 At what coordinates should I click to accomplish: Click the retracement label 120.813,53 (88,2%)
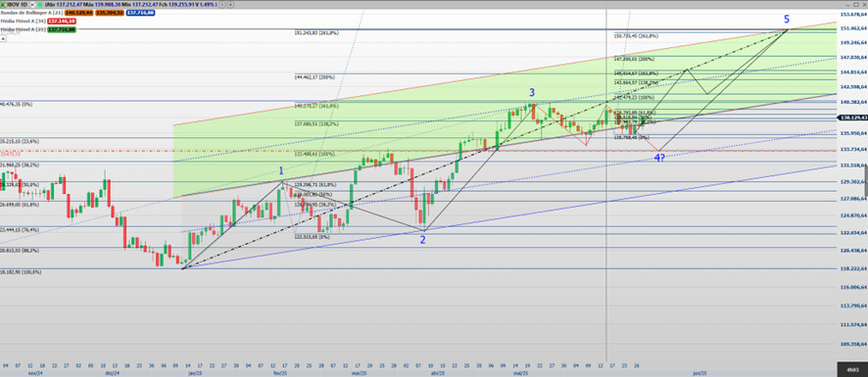[x=20, y=251]
